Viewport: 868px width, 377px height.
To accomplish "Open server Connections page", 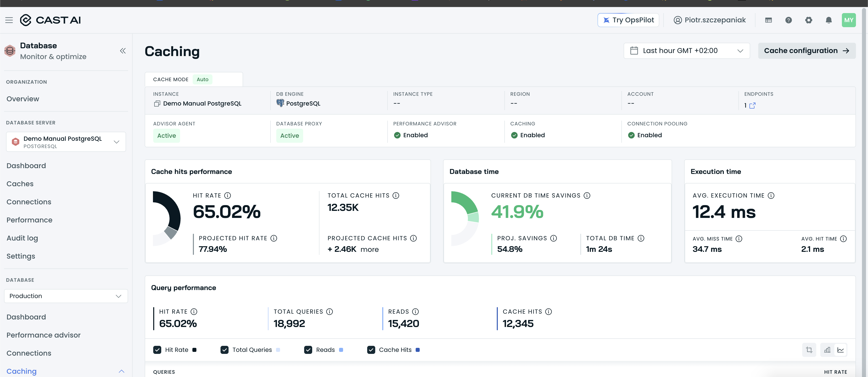I will (x=29, y=202).
